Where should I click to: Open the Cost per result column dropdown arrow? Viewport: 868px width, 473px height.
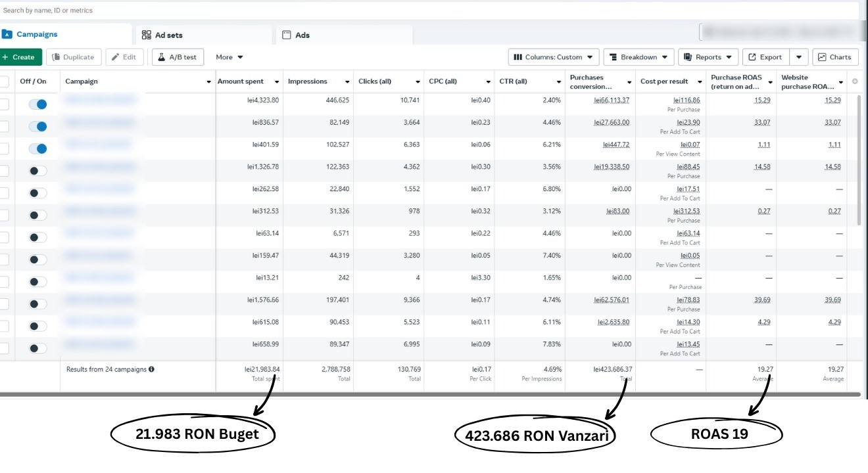[699, 82]
